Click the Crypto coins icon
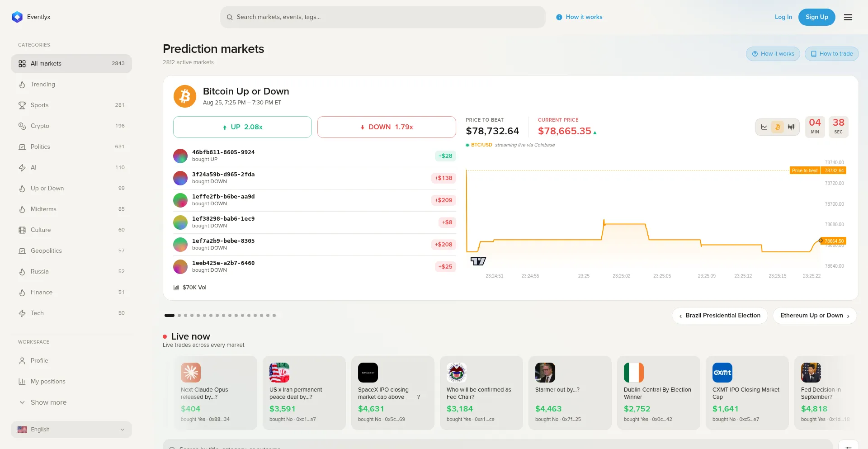The width and height of the screenshot is (868, 449). (22, 126)
